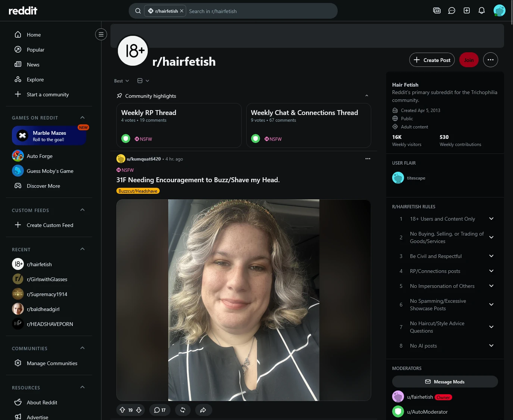Upvote the 31F post
The image size is (513, 420).
click(122, 410)
